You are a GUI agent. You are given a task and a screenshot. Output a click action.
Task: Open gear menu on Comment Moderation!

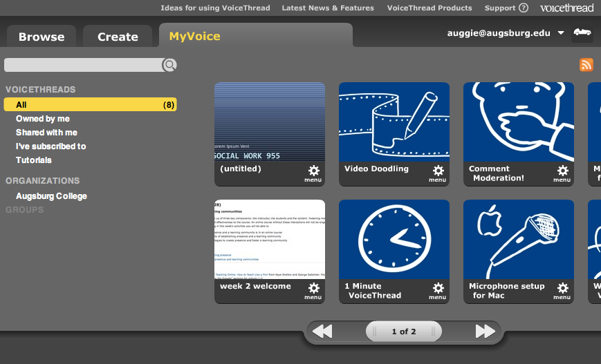(562, 173)
